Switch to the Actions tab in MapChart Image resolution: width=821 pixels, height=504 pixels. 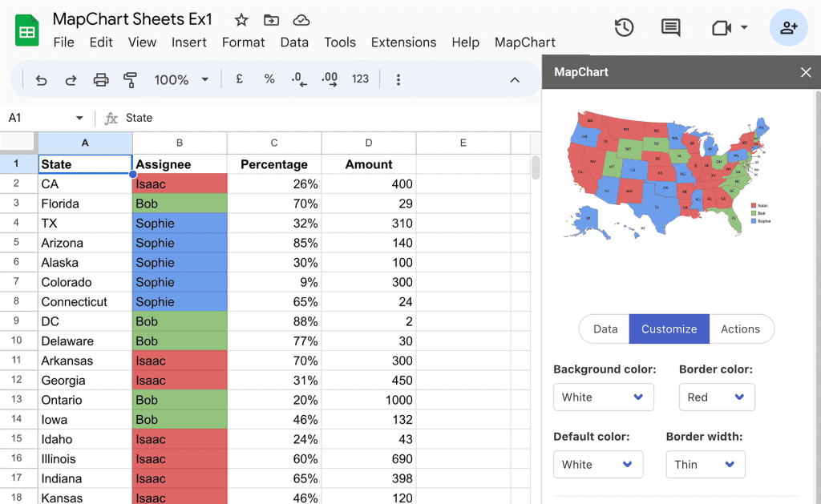pos(740,329)
